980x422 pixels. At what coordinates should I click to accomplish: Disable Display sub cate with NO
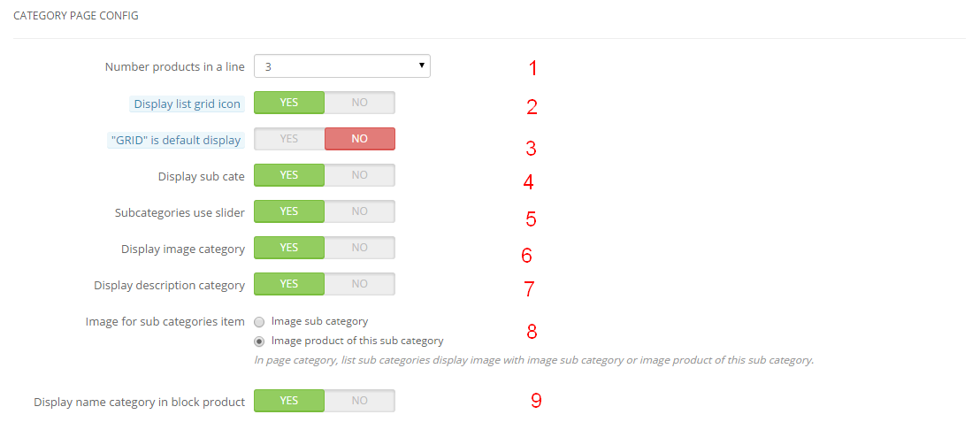[359, 175]
